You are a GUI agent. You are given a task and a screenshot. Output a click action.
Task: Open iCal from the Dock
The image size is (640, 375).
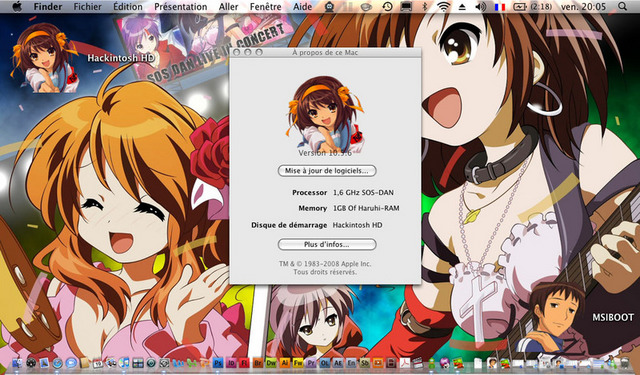click(x=98, y=363)
